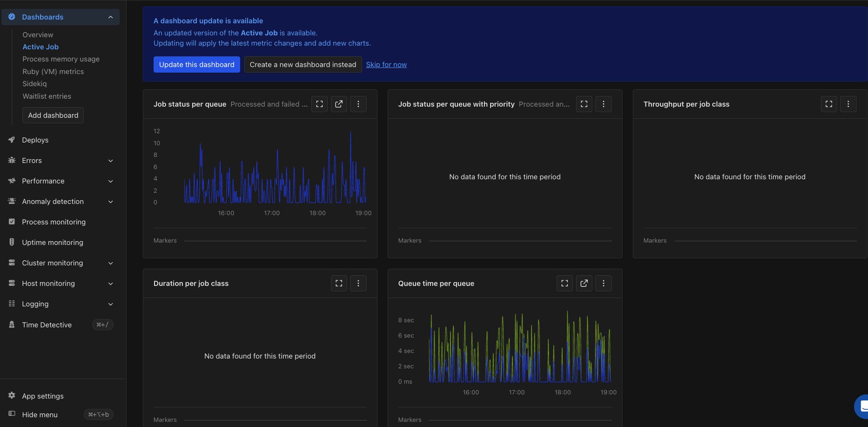
Task: Open Ruby (VM) metrics dashboard
Action: [x=53, y=71]
